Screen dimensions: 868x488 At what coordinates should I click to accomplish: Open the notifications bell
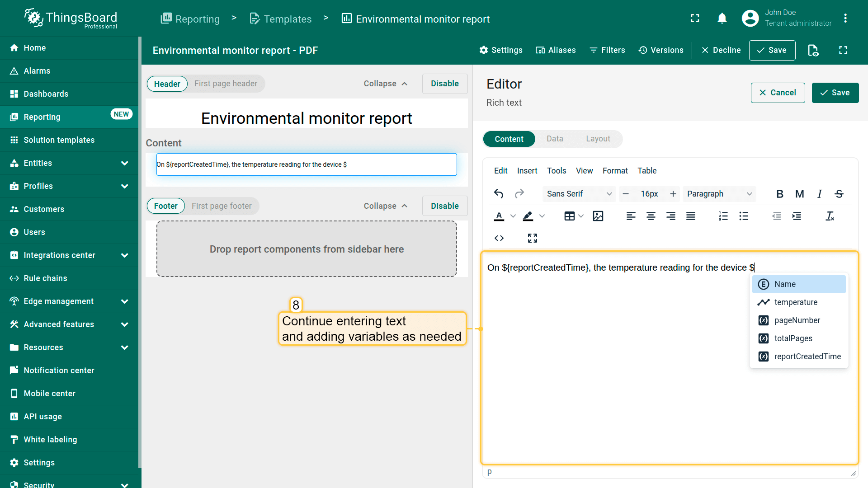pos(722,19)
